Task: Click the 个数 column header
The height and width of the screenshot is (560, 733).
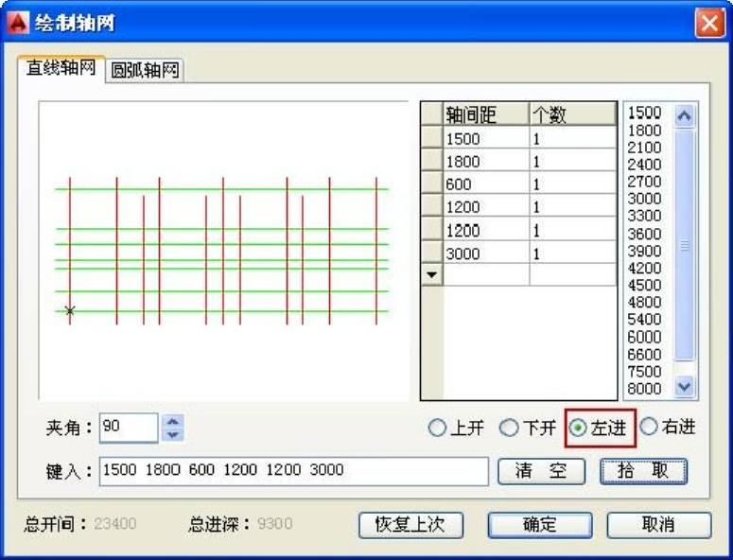Action: [572, 114]
